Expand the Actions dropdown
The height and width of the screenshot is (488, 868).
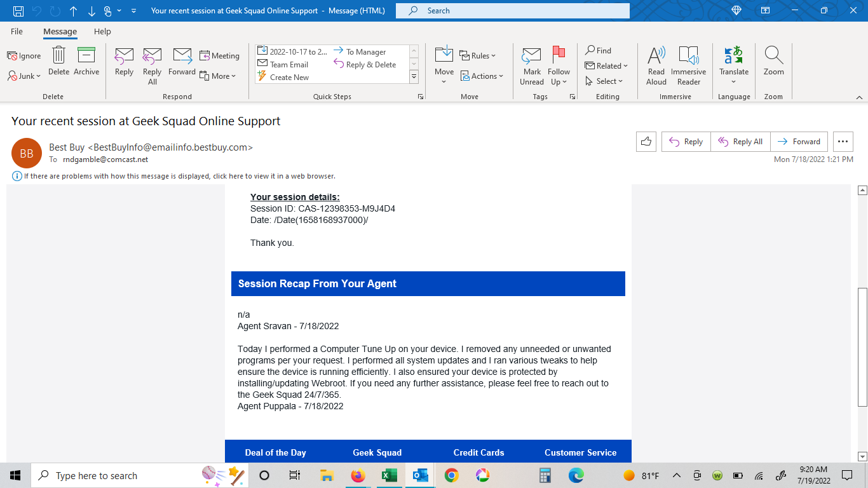[x=482, y=76]
